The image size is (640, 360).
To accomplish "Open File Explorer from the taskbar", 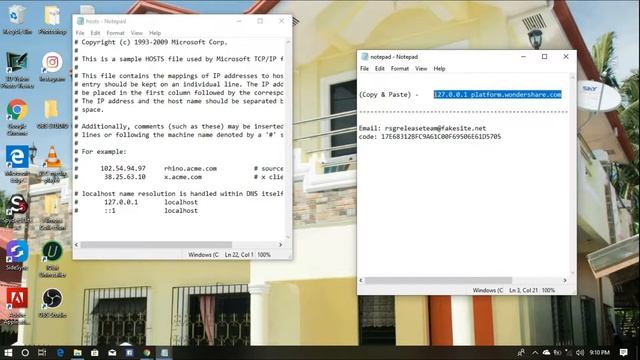I will (78, 353).
